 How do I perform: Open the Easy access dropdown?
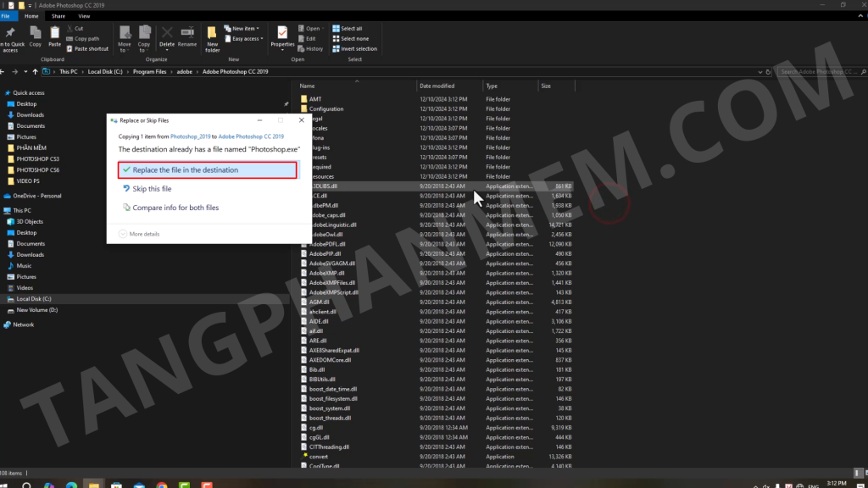246,39
